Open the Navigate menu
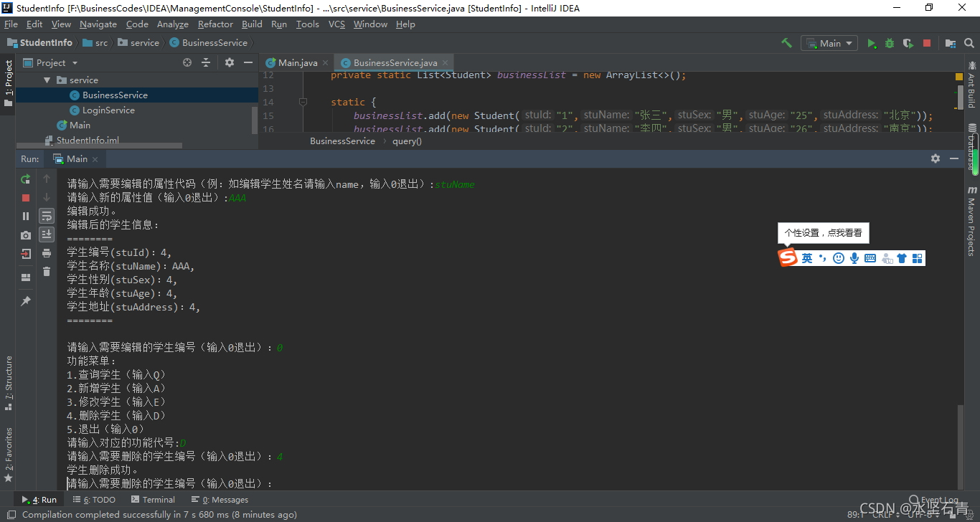Screen dimensions: 980x522 [98, 24]
